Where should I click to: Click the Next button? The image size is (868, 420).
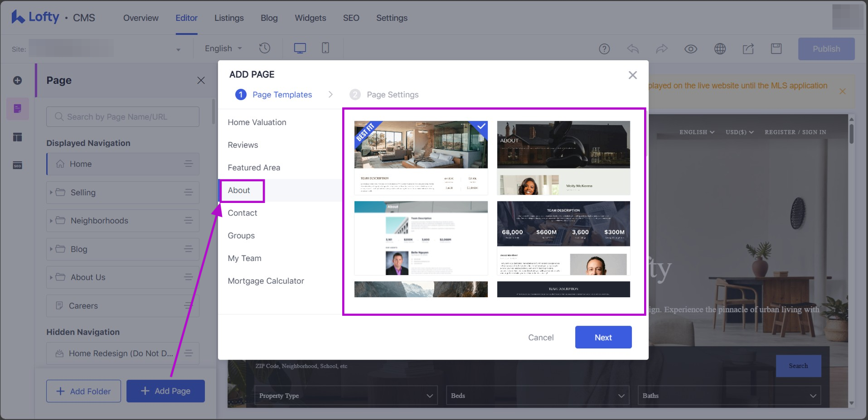pos(603,337)
